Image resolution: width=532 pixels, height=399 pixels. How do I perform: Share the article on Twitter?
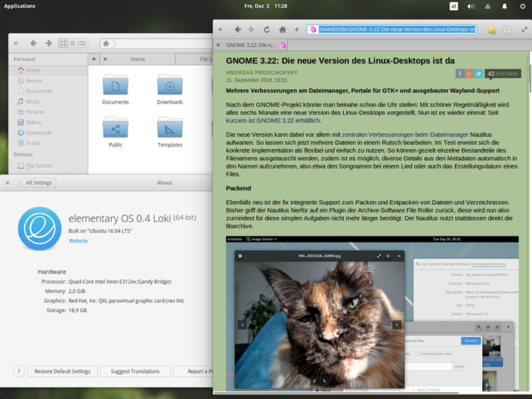click(x=478, y=73)
